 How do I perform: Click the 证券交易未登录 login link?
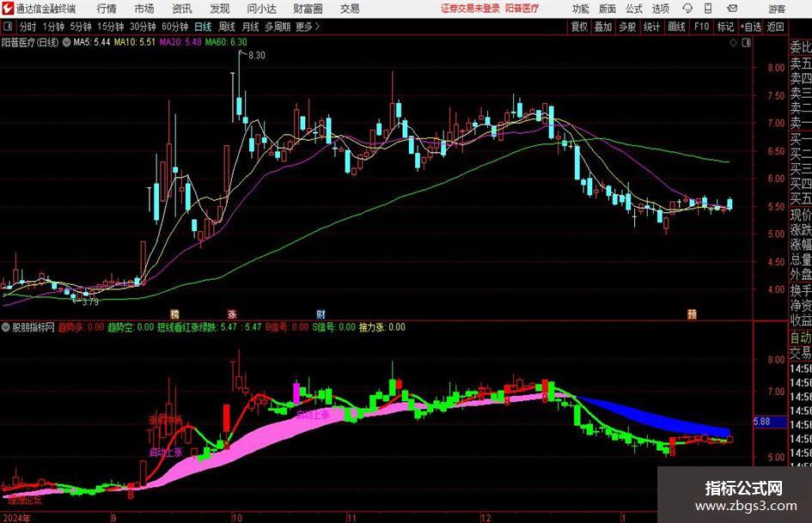[x=470, y=9]
